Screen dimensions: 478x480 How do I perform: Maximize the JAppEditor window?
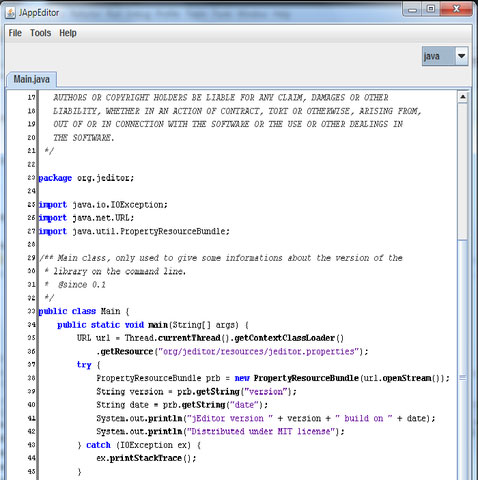click(431, 9)
